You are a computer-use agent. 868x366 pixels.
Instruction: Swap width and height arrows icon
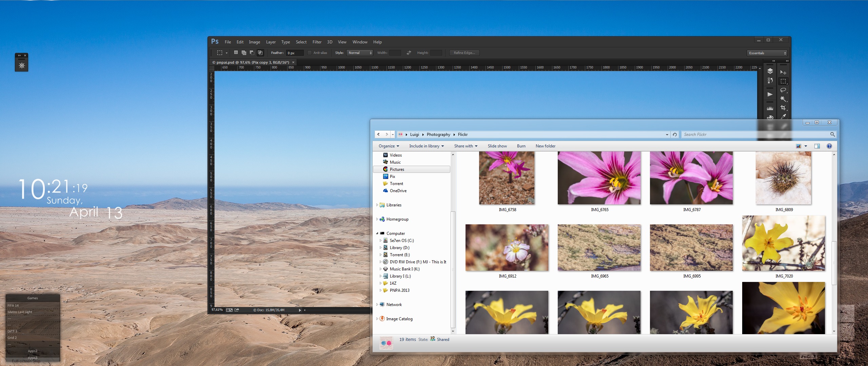[x=409, y=53]
